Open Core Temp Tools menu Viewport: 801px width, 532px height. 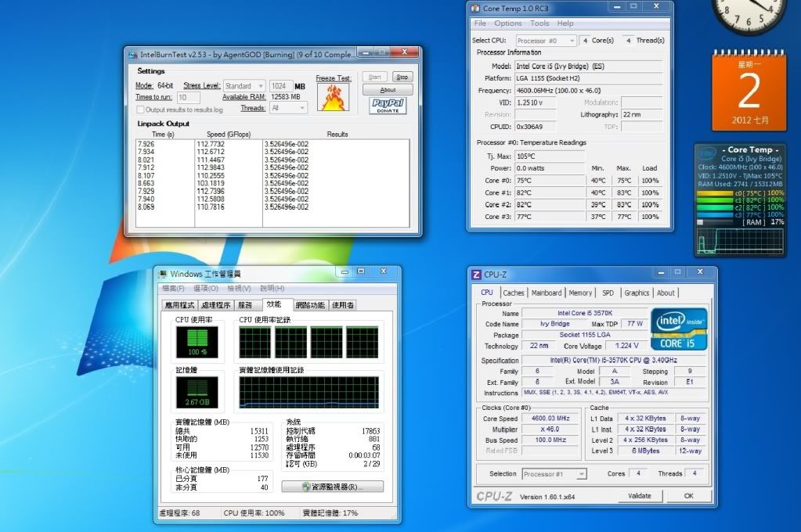point(539,23)
